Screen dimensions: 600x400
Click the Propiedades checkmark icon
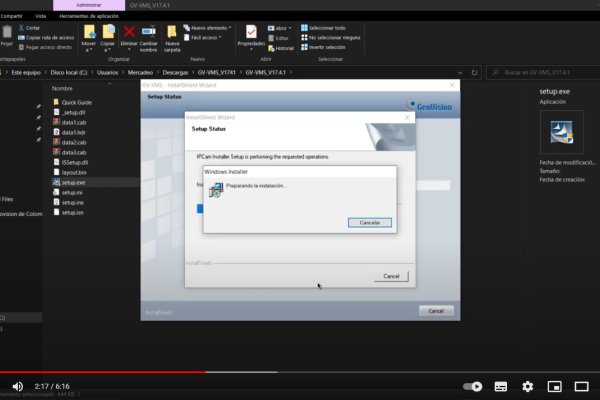tap(251, 32)
